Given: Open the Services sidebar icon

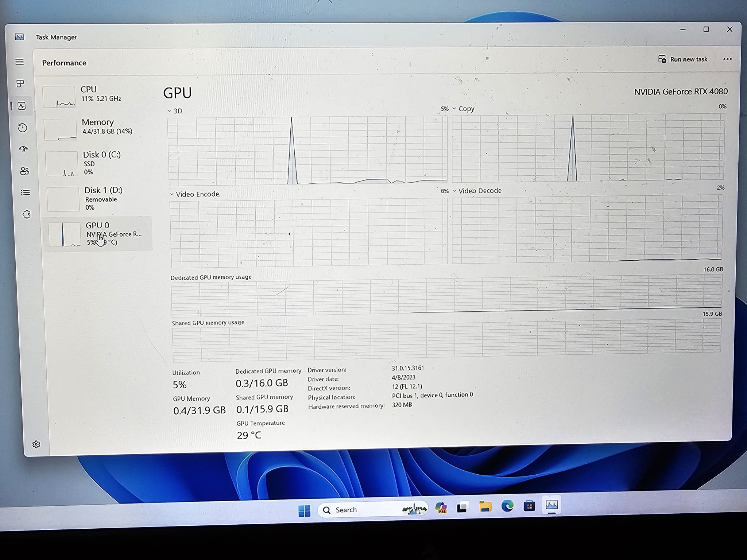Looking at the screenshot, I should click(x=27, y=214).
